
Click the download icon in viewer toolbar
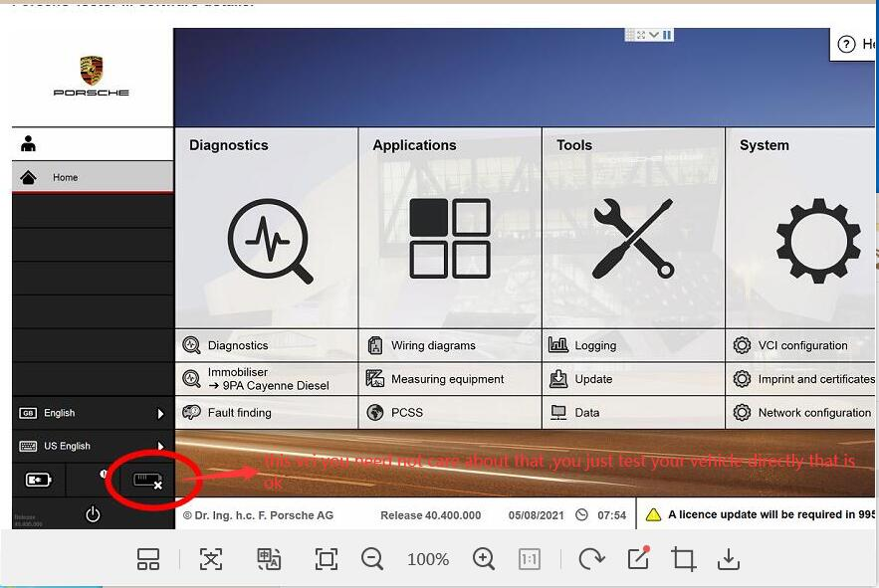pyautogui.click(x=729, y=559)
